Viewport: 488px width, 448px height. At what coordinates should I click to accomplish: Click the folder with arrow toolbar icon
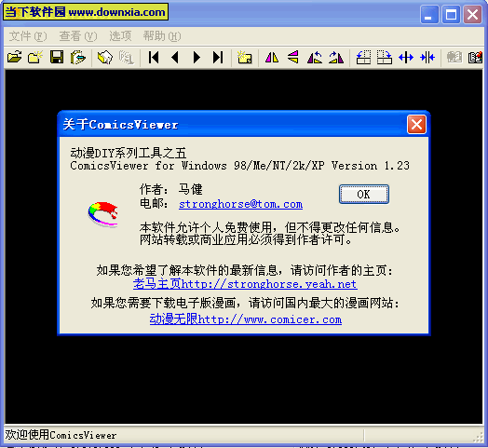pos(78,58)
